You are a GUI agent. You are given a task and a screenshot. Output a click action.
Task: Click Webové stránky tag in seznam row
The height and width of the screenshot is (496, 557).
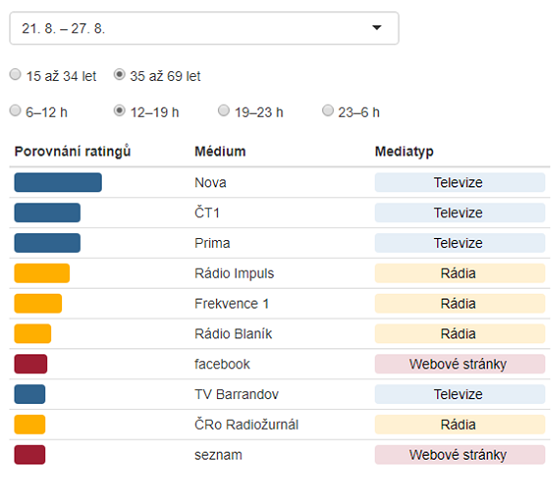460,455
